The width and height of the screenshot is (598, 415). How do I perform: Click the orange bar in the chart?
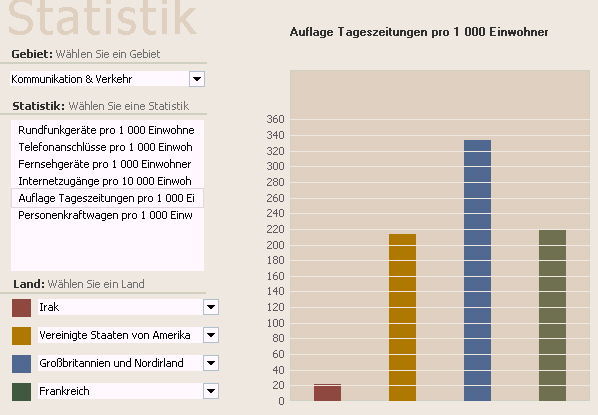[402, 317]
